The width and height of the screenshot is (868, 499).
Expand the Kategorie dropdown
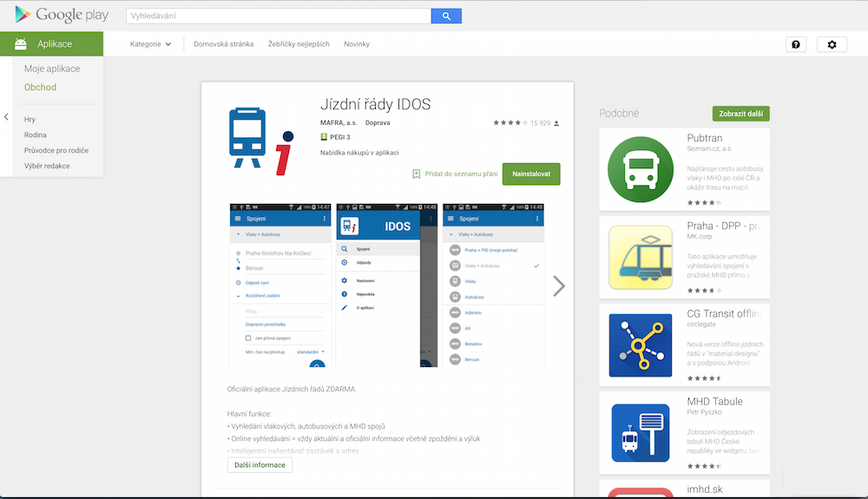pos(150,44)
